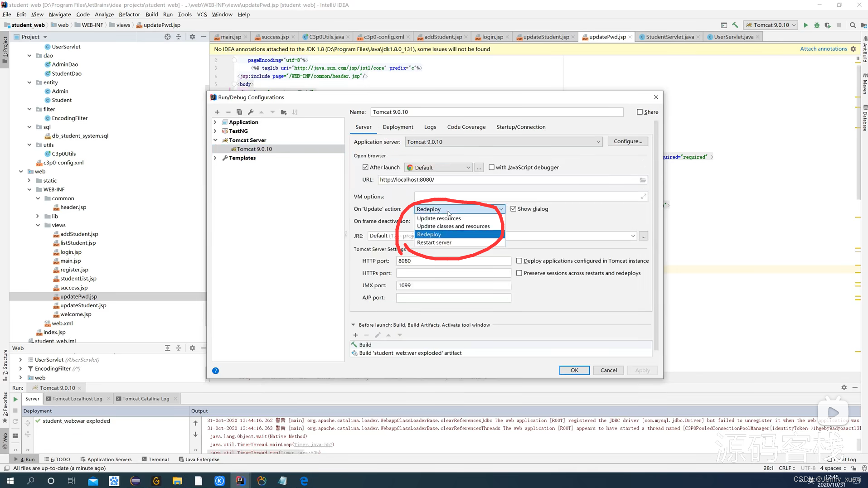Enable Deploy applications configured in Tomcat instance
This screenshot has width=868, height=488.
519,261
